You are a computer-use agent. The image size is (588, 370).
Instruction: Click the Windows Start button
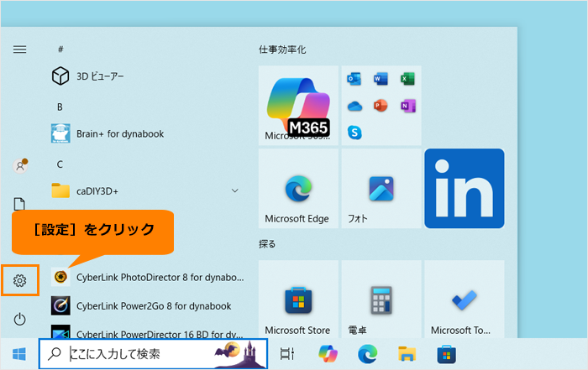tap(19, 354)
